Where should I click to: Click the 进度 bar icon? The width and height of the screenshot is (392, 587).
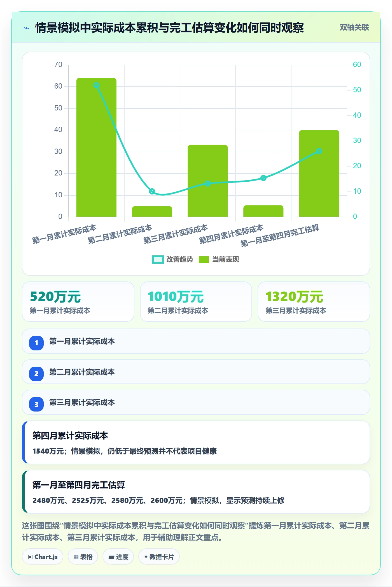[111, 557]
